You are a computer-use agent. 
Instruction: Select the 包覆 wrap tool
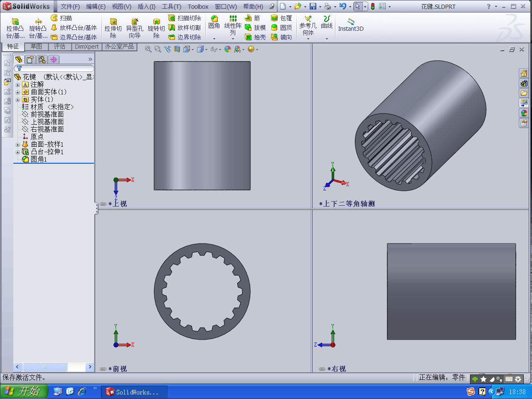coord(281,18)
